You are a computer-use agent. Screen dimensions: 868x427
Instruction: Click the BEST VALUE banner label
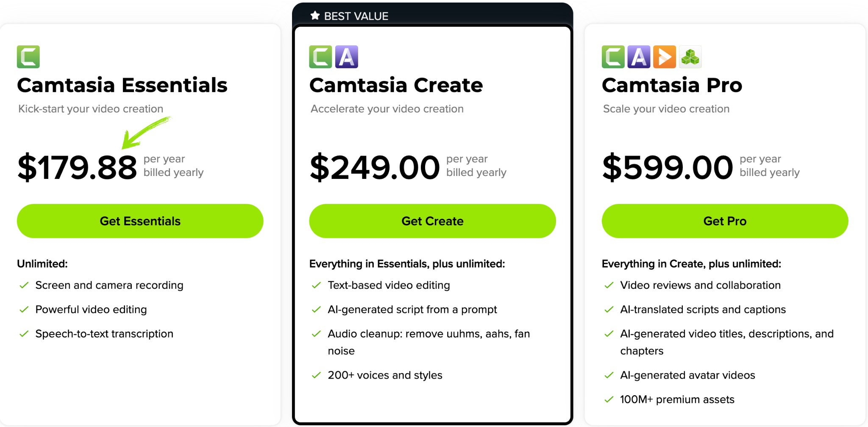(356, 16)
